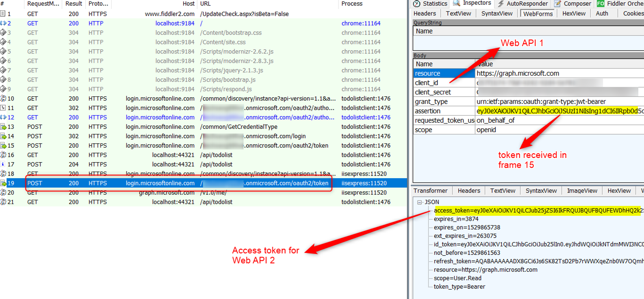Image resolution: width=644 pixels, height=299 pixels.
Task: Show the request inspector's HexView tab
Action: (x=574, y=14)
